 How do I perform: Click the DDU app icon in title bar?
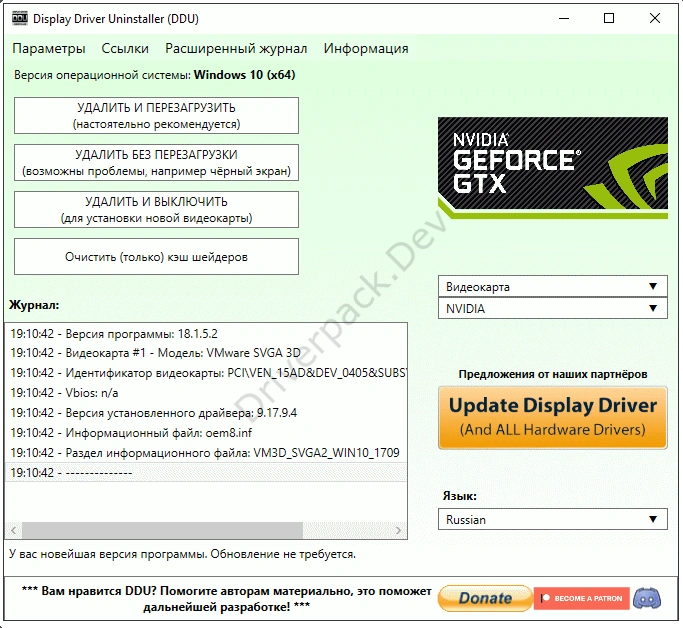point(20,18)
